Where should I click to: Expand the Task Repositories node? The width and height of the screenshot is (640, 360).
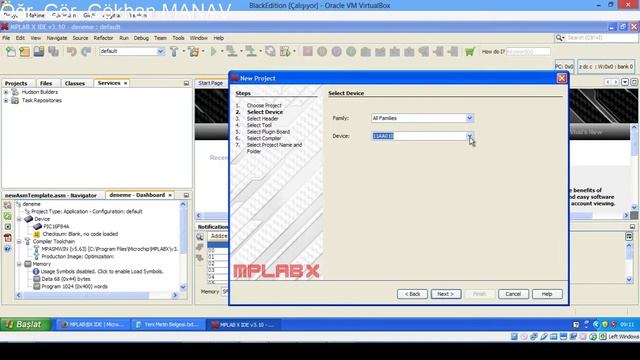tap(6, 100)
